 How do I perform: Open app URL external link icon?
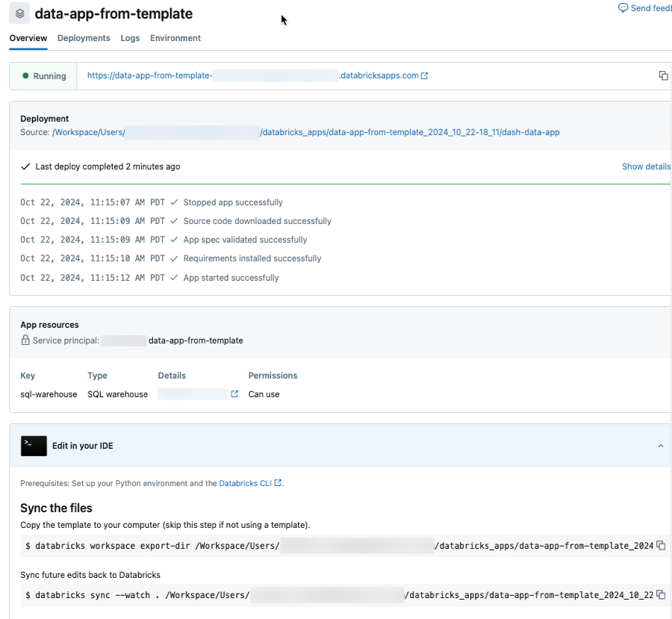point(425,75)
